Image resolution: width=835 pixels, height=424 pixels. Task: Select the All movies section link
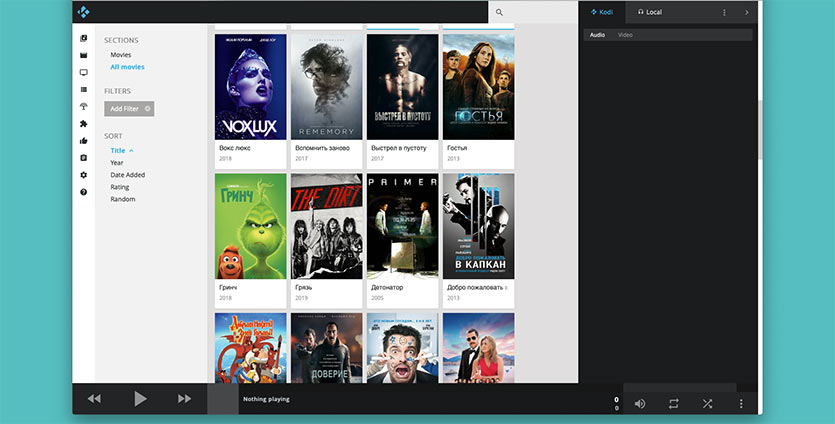pyautogui.click(x=127, y=67)
